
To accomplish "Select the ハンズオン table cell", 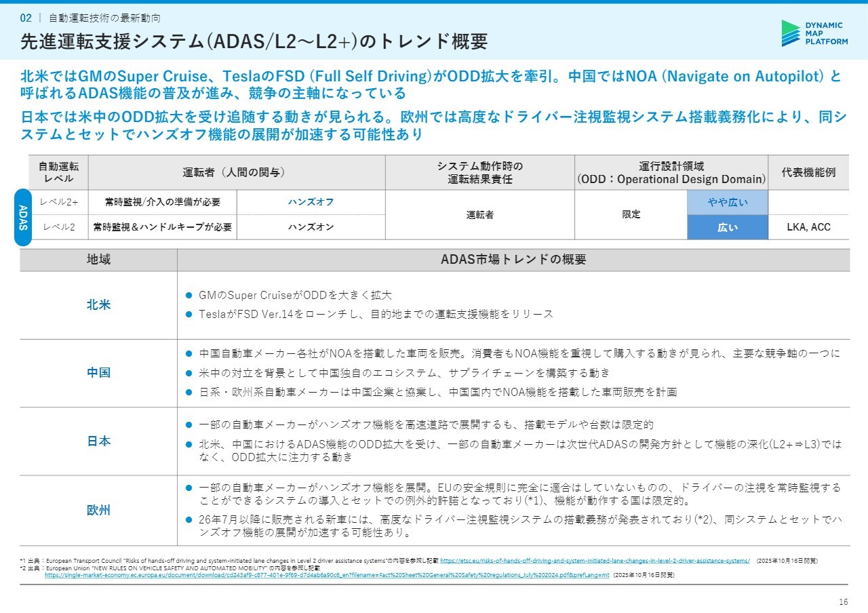I will [311, 227].
